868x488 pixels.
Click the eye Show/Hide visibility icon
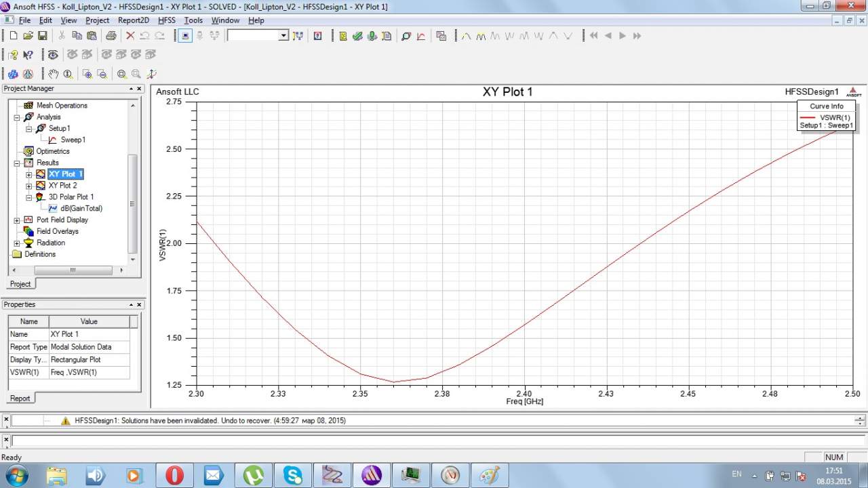pos(53,55)
